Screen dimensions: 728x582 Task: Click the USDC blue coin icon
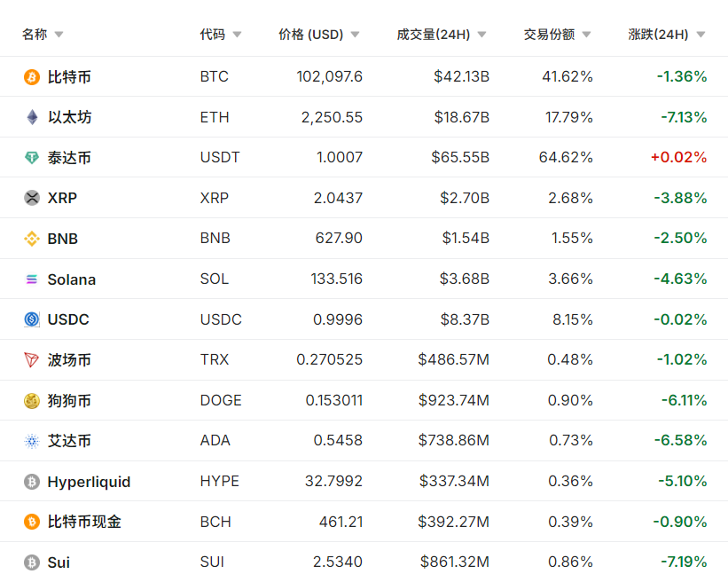[x=32, y=319]
